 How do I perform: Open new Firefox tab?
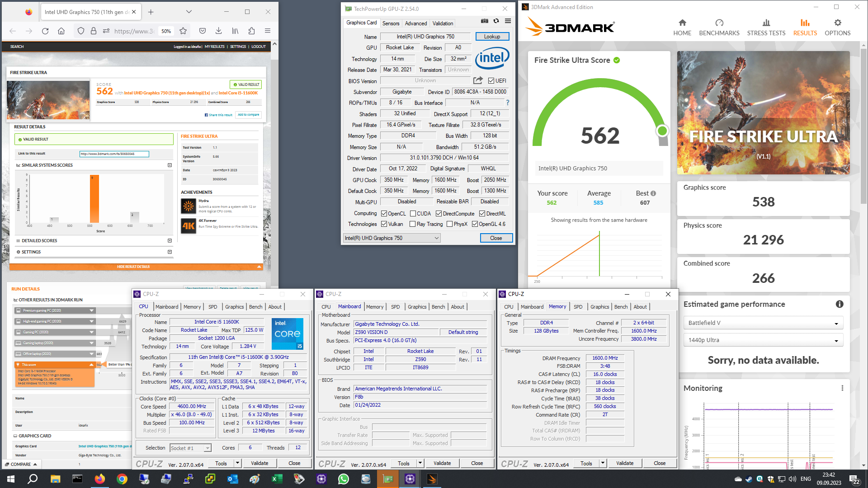pos(151,12)
